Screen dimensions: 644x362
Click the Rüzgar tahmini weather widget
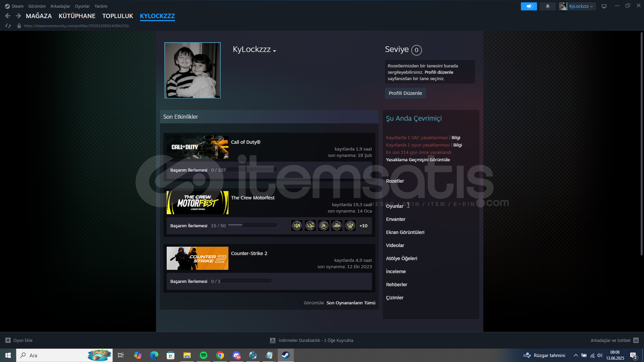tap(544, 355)
